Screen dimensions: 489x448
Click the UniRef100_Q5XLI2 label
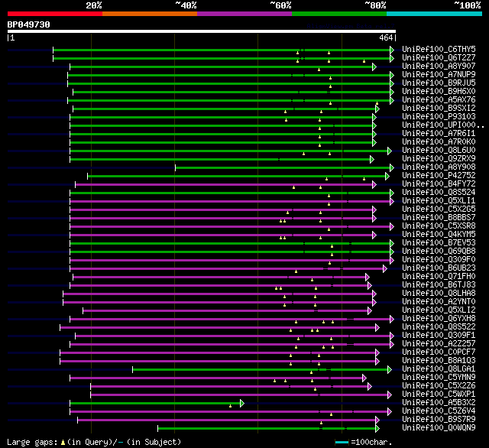tap(439, 310)
